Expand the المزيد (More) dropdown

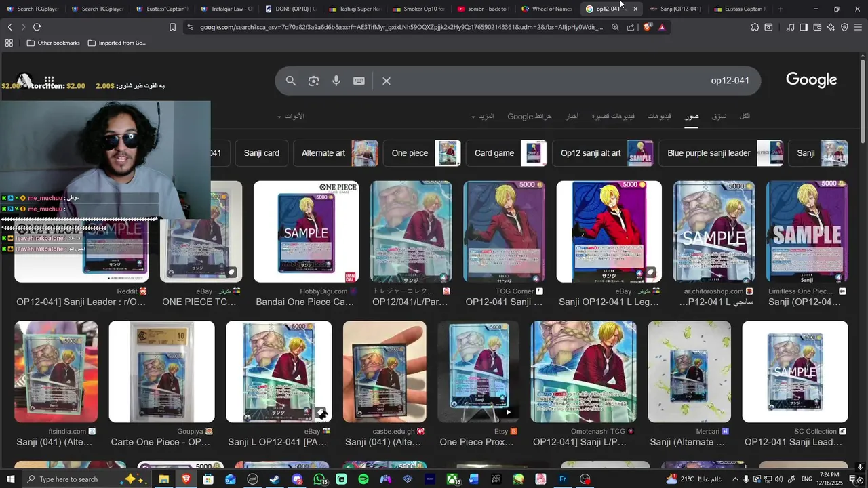point(483,117)
